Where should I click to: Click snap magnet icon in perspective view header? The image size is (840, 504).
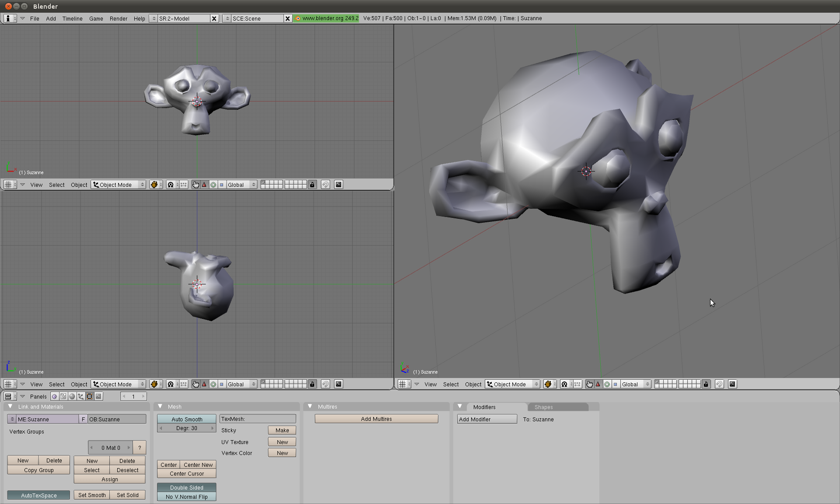point(719,384)
